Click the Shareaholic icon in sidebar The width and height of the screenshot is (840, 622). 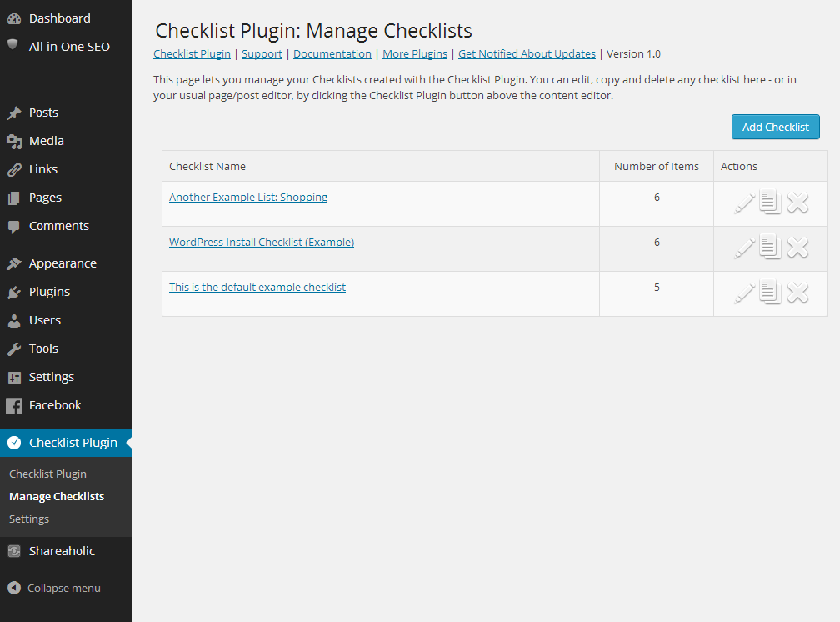point(14,551)
